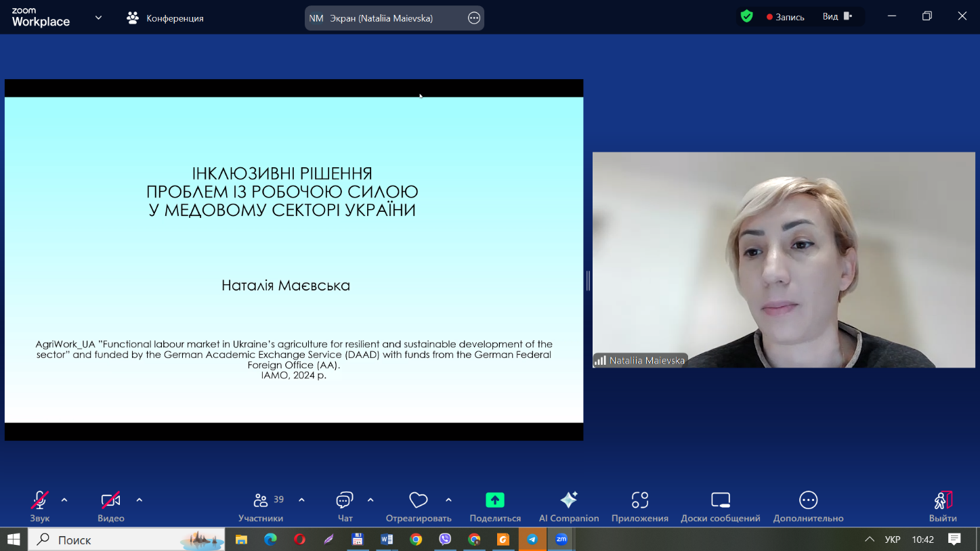Open reactions with the Отреагировать heart
Image resolution: width=980 pixels, height=551 pixels.
click(419, 506)
